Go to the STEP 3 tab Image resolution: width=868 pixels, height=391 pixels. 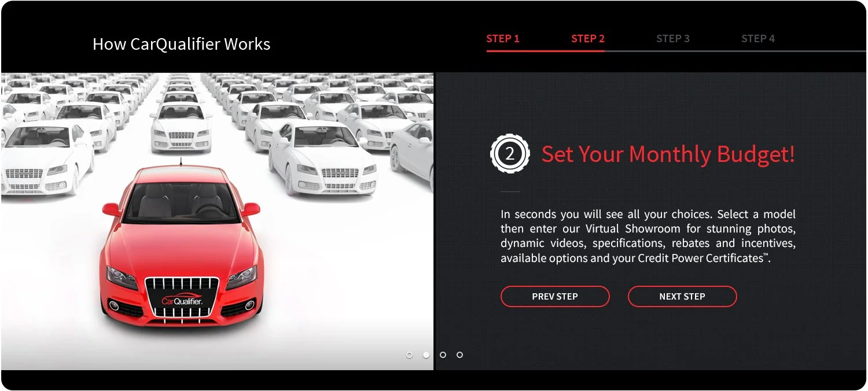(673, 39)
